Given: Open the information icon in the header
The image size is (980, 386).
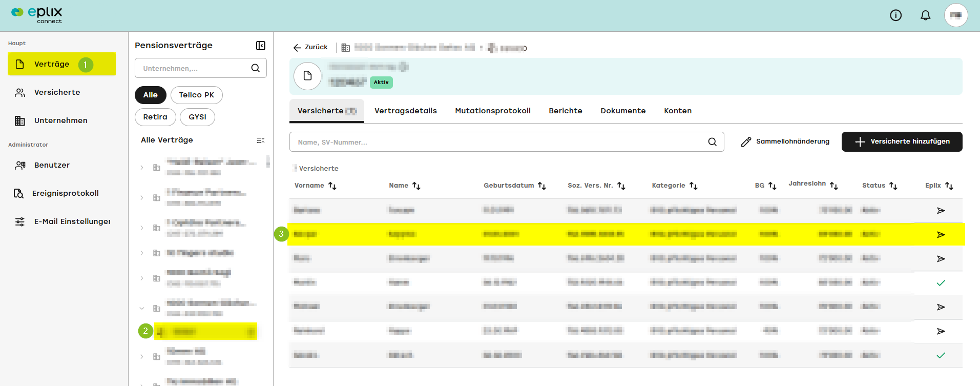Looking at the screenshot, I should pyautogui.click(x=895, y=15).
